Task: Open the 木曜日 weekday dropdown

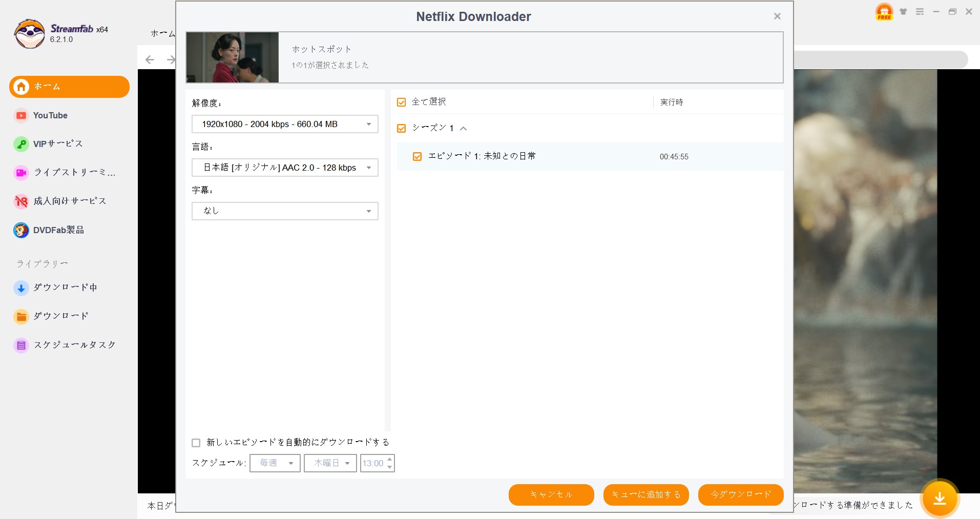Action: pos(330,463)
